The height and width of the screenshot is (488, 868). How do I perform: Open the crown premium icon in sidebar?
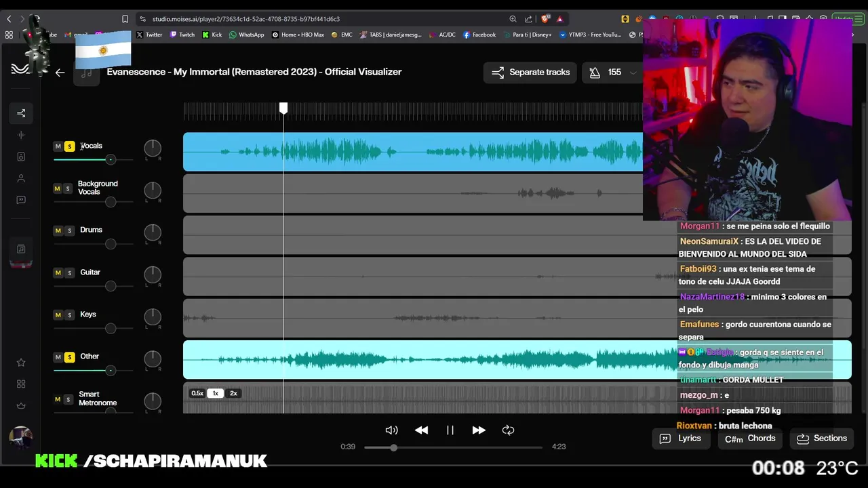pyautogui.click(x=21, y=406)
